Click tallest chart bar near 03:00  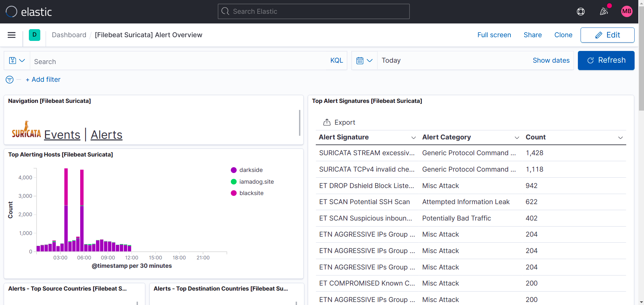[x=66, y=210]
